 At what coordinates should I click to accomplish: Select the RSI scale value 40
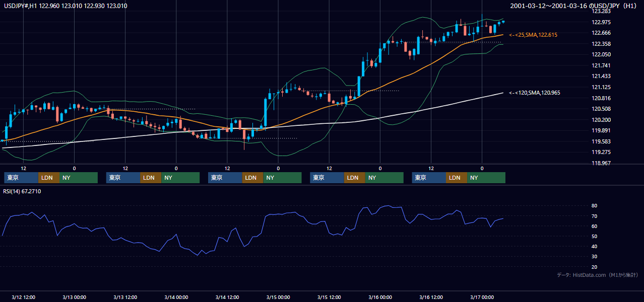595,246
